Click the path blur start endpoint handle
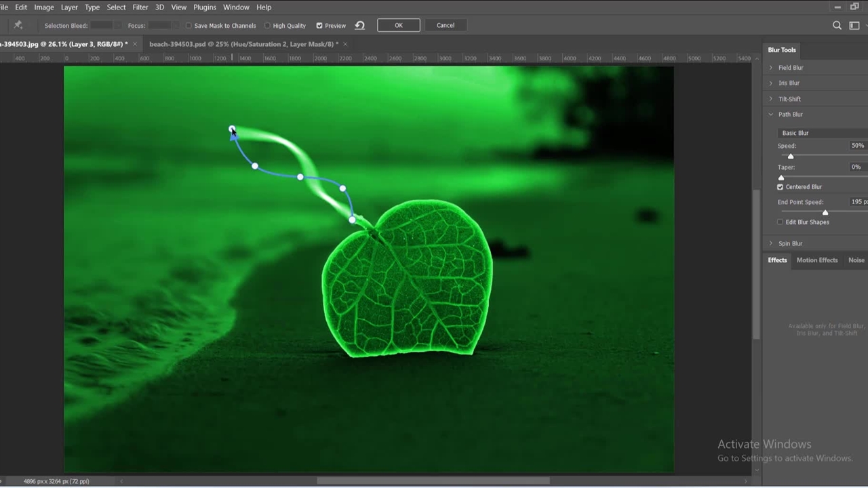This screenshot has width=868, height=488. coord(232,129)
